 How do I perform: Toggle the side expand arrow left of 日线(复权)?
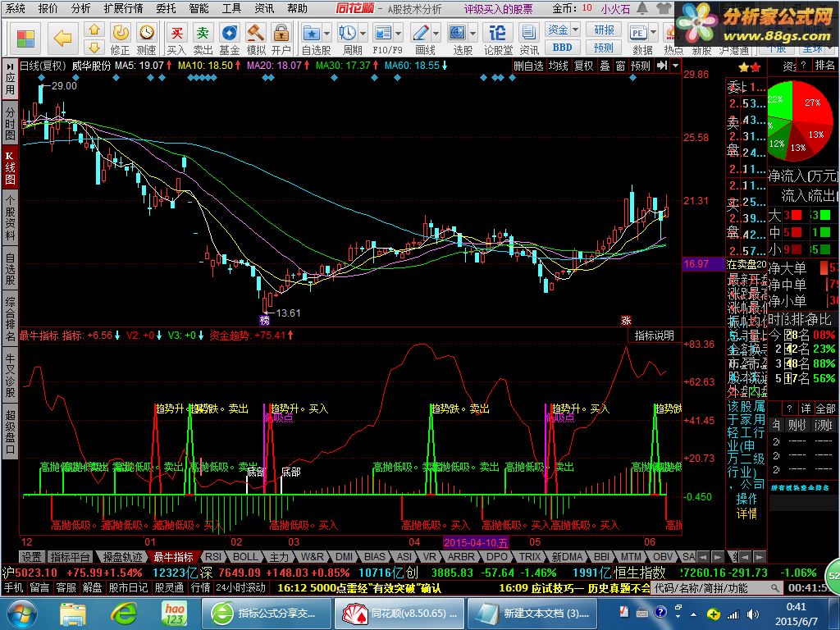click(x=10, y=66)
